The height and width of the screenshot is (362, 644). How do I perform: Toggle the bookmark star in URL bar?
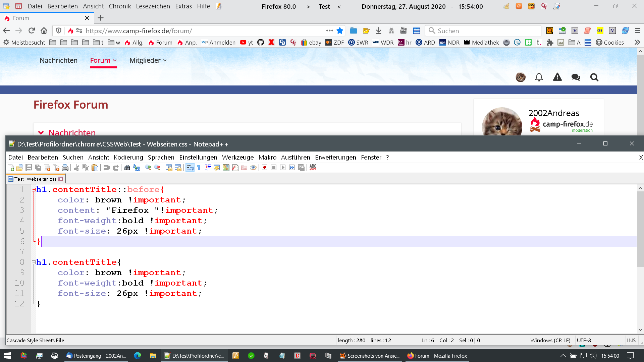[340, 31]
